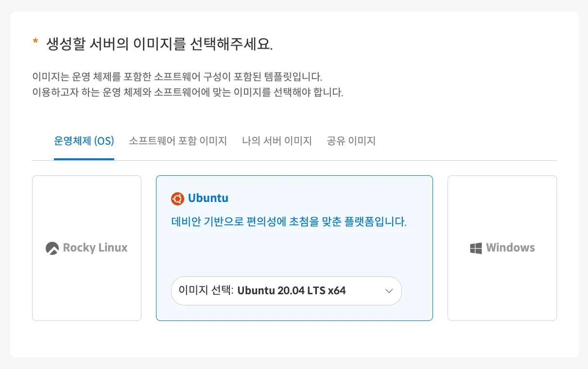Click the Windows label text
This screenshot has width=588, height=369.
point(510,248)
